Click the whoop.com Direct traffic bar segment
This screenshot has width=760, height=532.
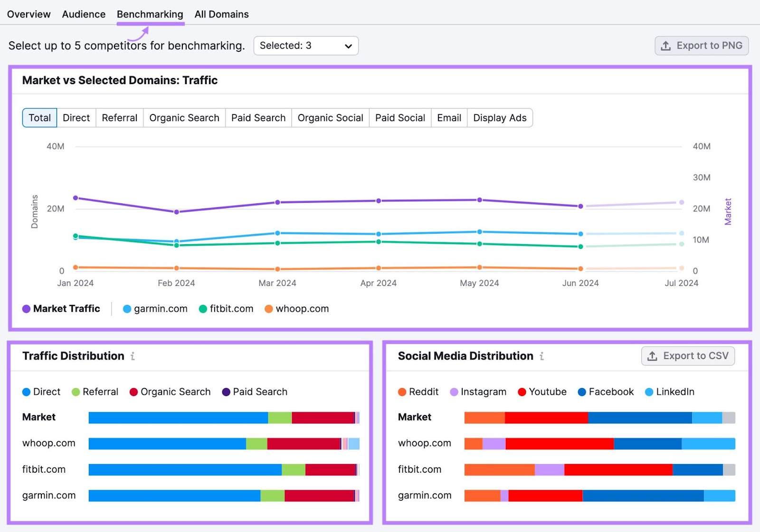pos(167,444)
